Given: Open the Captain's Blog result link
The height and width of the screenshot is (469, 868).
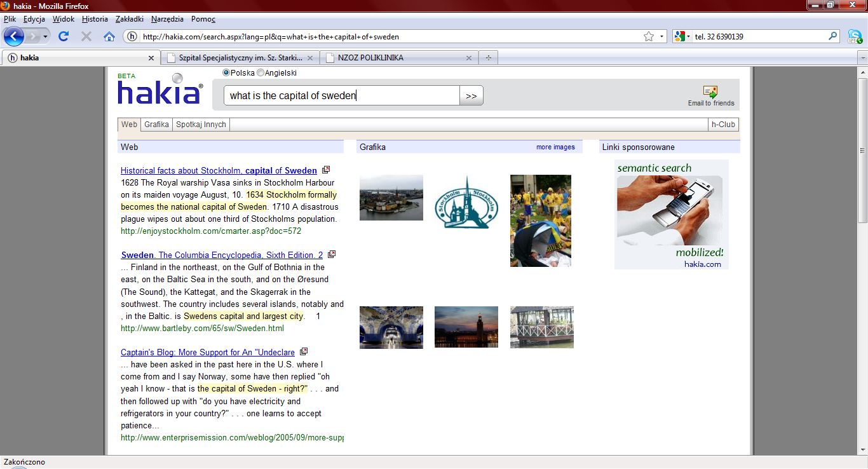Looking at the screenshot, I should pyautogui.click(x=208, y=352).
